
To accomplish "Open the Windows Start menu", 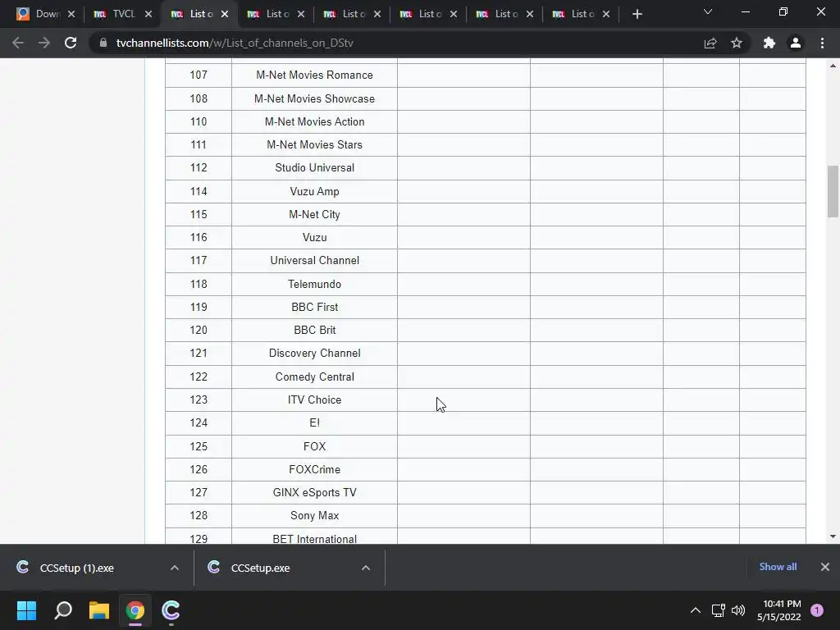I will [x=26, y=610].
